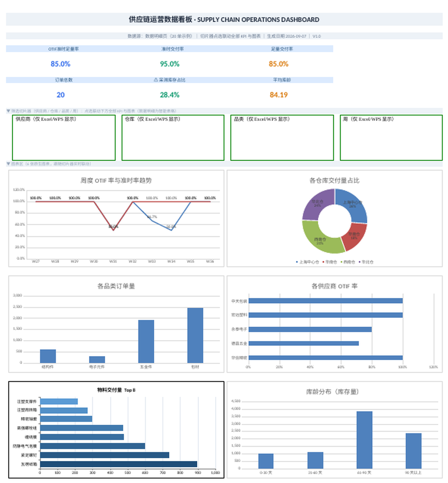
Task: Click the warning icon beside 呆滞库存占比
Action: coord(156,80)
